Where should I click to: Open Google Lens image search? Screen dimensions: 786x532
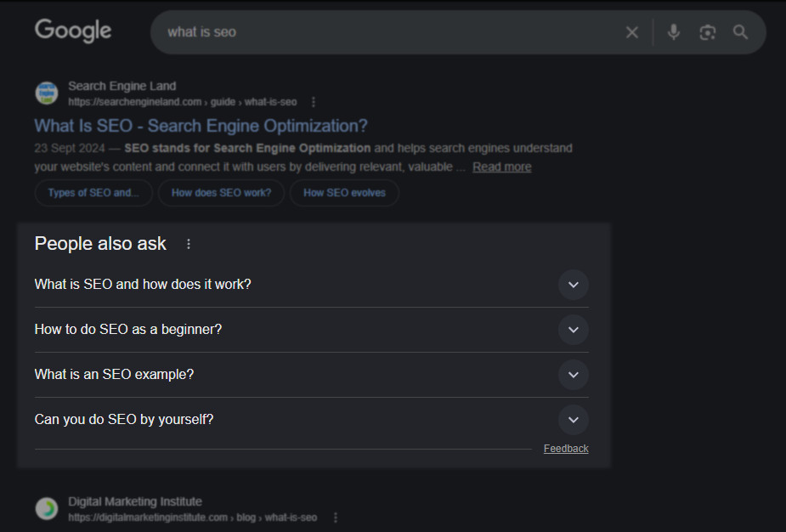click(707, 32)
